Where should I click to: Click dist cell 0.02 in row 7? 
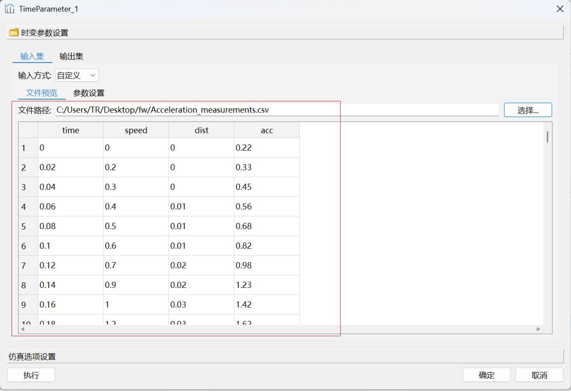point(201,265)
